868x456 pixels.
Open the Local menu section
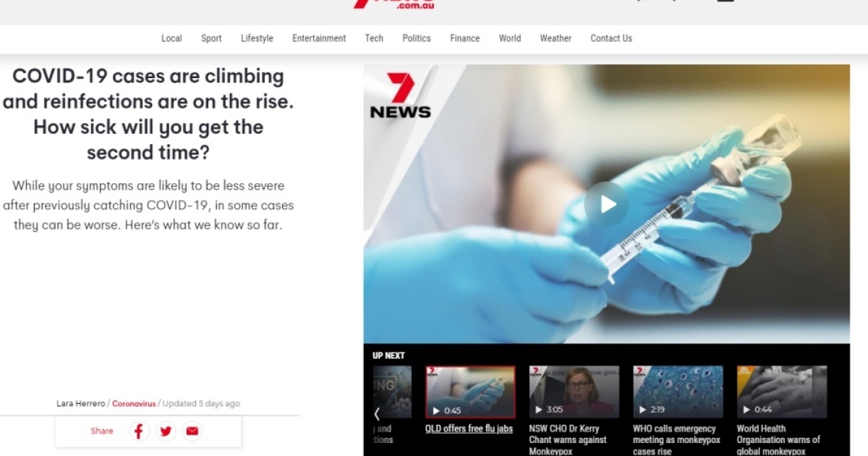tap(171, 38)
